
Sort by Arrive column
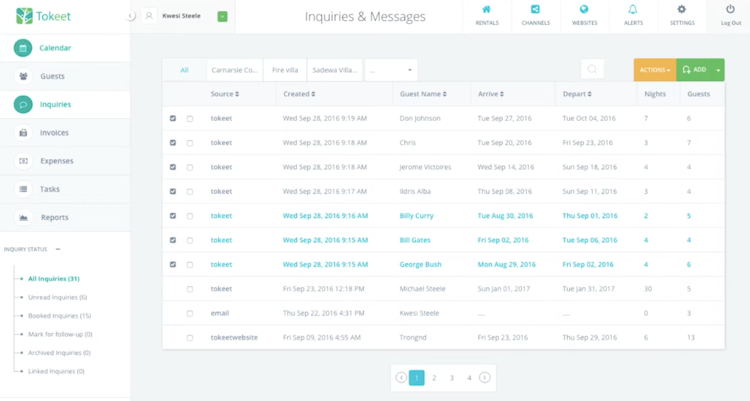point(491,94)
